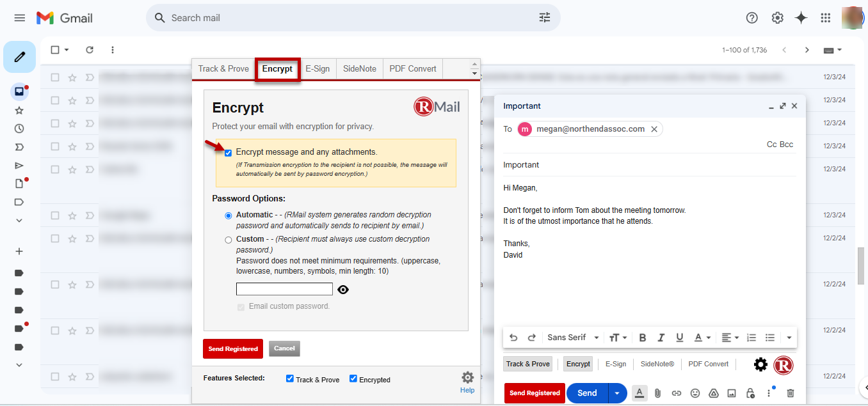Apply underline formatting in compose toolbar

tap(680, 338)
